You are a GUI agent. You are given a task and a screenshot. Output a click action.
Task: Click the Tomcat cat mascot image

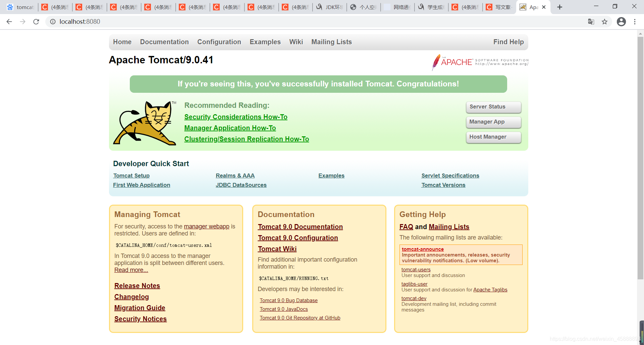point(145,123)
